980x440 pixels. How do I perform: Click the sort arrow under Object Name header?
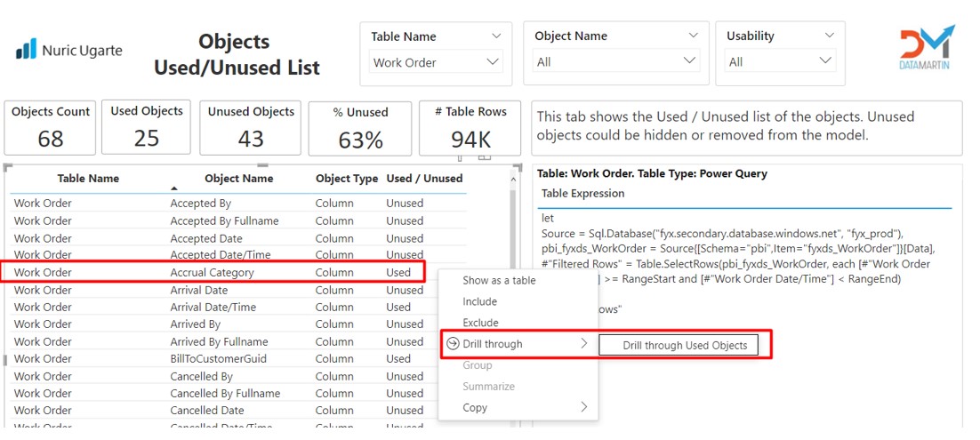pyautogui.click(x=174, y=188)
